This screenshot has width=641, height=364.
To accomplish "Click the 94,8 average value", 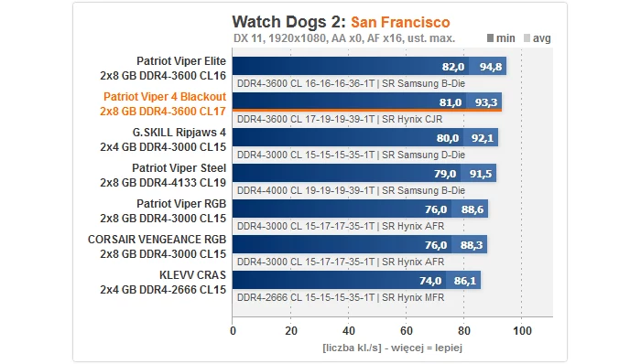I will click(491, 67).
